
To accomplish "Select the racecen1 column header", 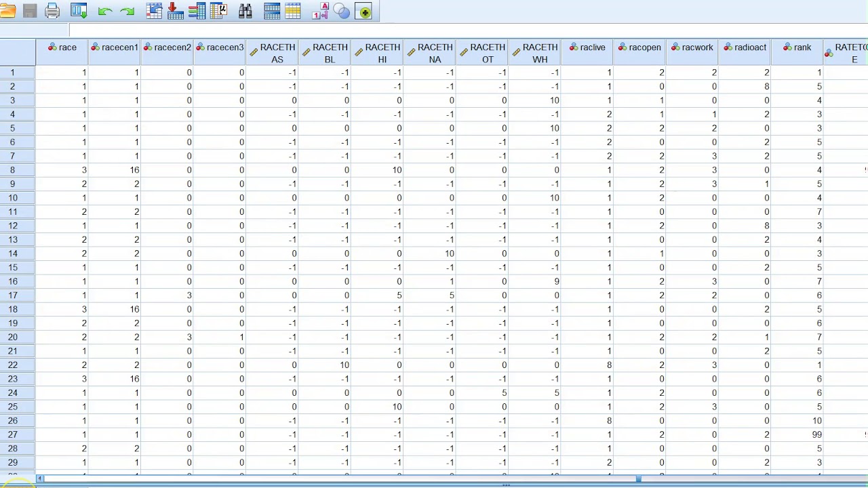I will tap(114, 53).
